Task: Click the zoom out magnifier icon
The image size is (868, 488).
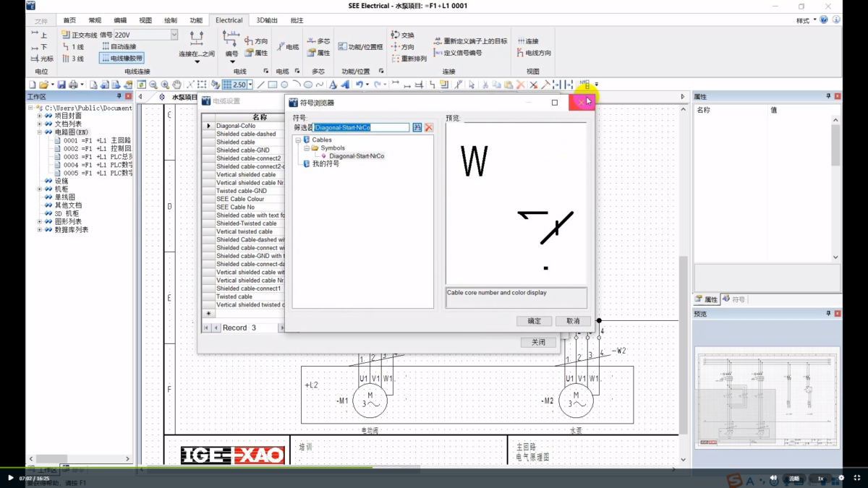Action: [153, 85]
